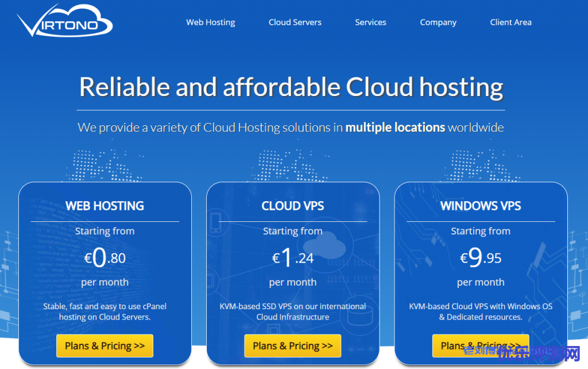This screenshot has height=369, width=588.
Task: Select Services in the top navigation
Action: pyautogui.click(x=370, y=22)
